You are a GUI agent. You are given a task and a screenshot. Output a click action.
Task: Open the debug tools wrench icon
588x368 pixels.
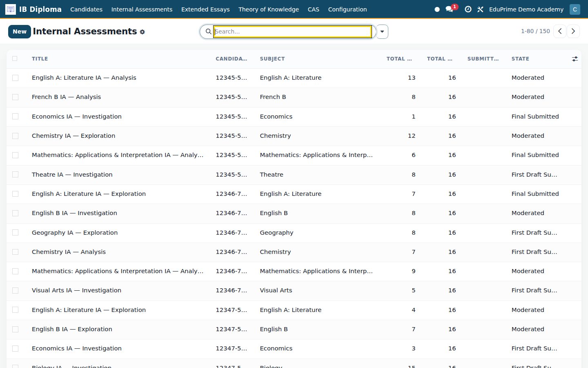click(x=480, y=9)
